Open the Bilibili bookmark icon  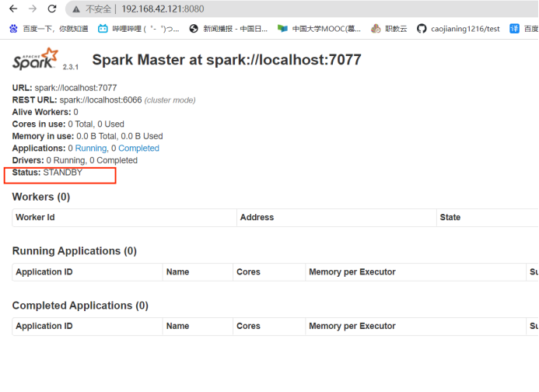click(103, 29)
